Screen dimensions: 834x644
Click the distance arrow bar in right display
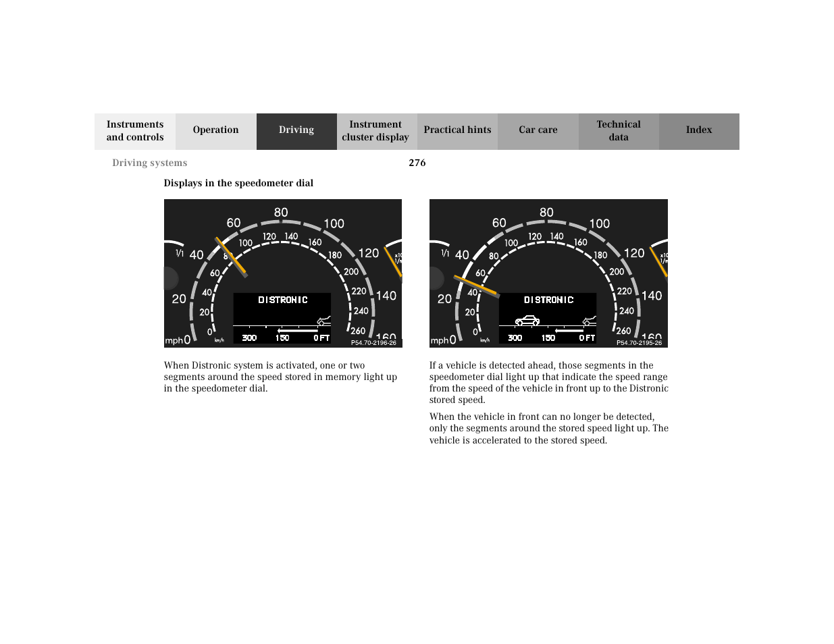tap(569, 331)
